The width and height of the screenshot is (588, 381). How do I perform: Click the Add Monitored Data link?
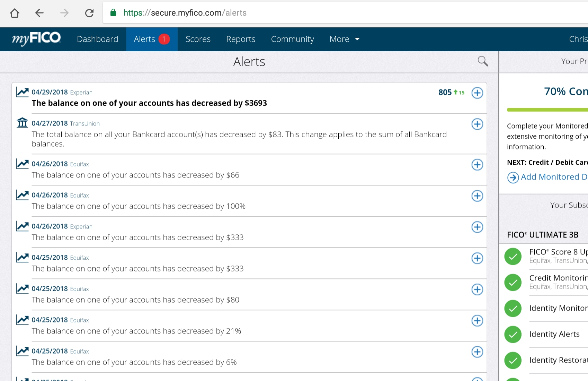tap(554, 177)
